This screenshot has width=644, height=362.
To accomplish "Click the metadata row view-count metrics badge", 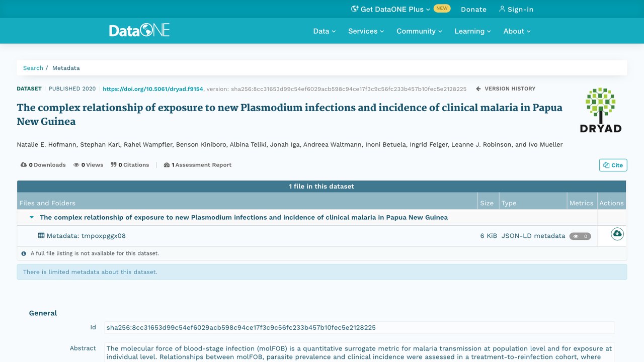I will 580,236.
